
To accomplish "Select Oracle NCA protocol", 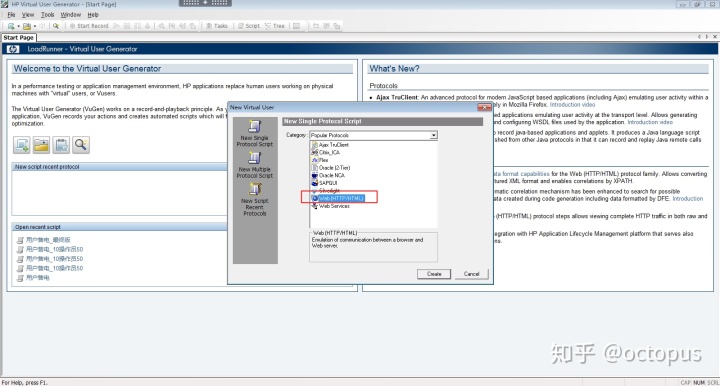I will 332,175.
